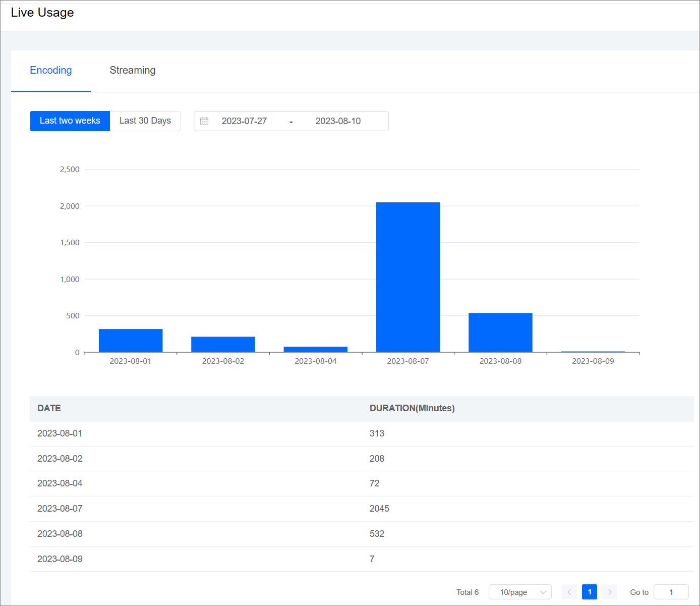Click the 2023-08-04 bar in chart
This screenshot has width=700, height=606.
pos(316,349)
